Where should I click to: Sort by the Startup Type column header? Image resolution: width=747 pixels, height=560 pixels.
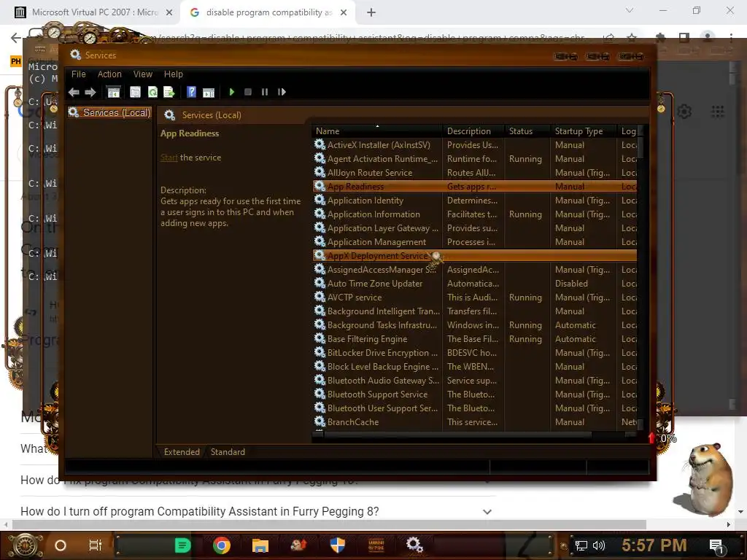584,131
